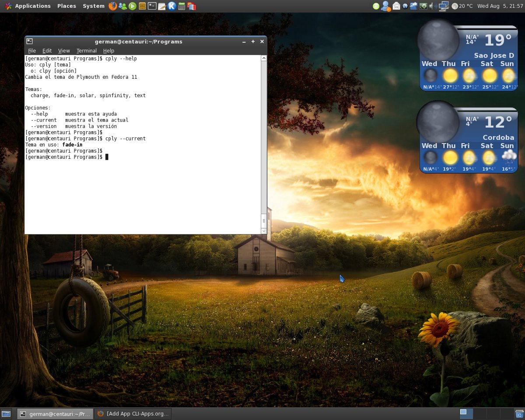Open the green terminal-arrow tray icon
Image resolution: width=525 pixels, height=420 pixels.
click(423, 6)
